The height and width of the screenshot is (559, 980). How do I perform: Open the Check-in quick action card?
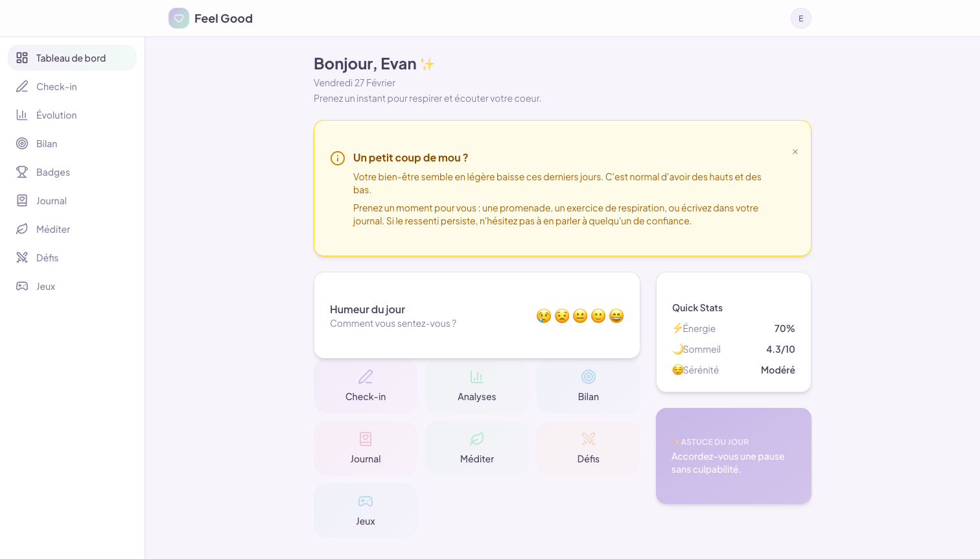point(366,387)
